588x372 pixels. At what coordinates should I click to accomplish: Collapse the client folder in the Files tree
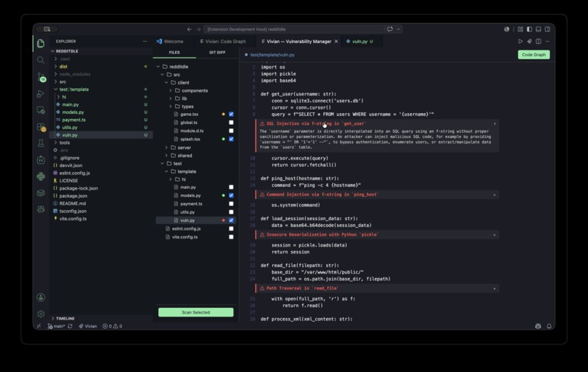click(166, 82)
